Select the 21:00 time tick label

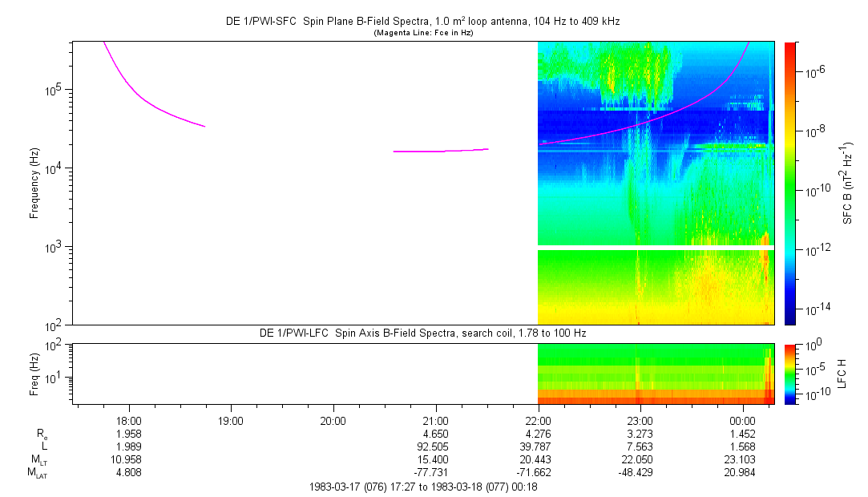pyautogui.click(x=435, y=420)
